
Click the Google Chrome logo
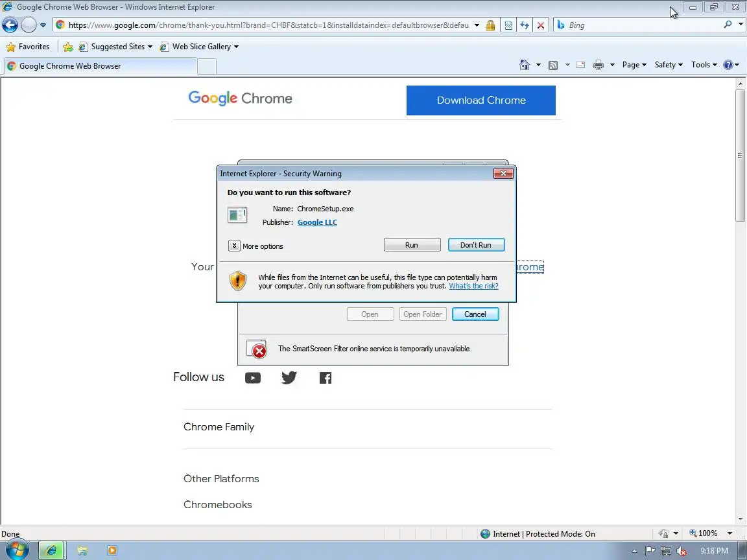[x=240, y=98]
